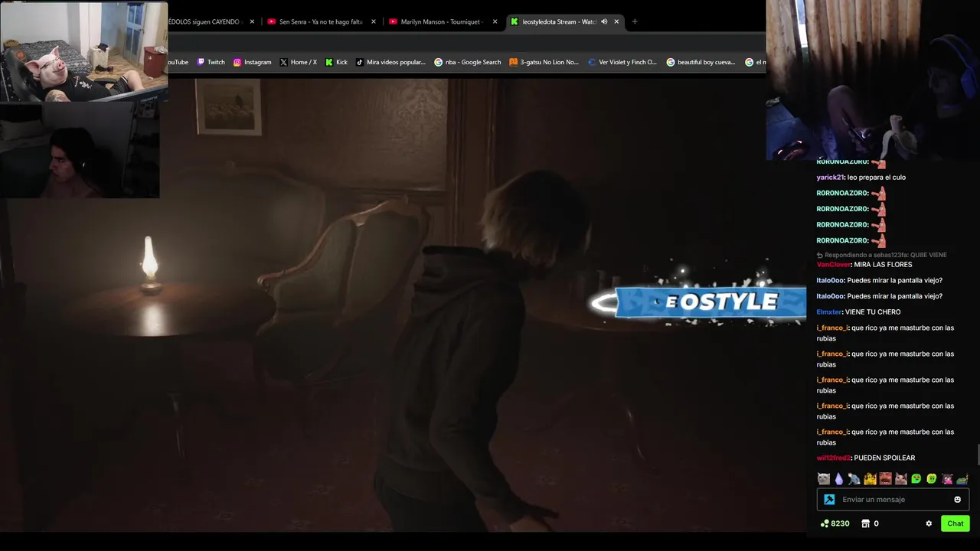The height and width of the screenshot is (551, 980).
Task: Click username wil12fred3 in chat
Action: [834, 458]
